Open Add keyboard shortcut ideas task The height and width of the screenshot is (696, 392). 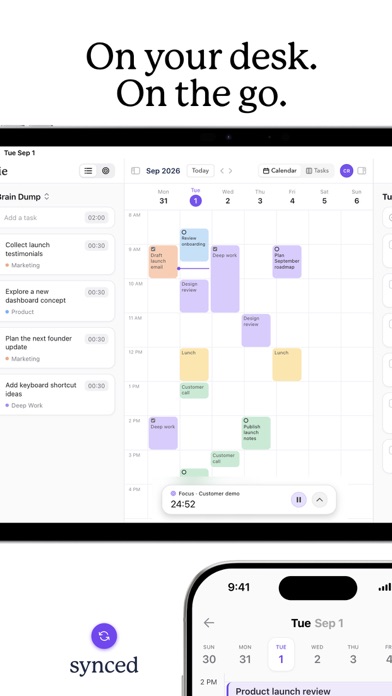[x=57, y=395]
